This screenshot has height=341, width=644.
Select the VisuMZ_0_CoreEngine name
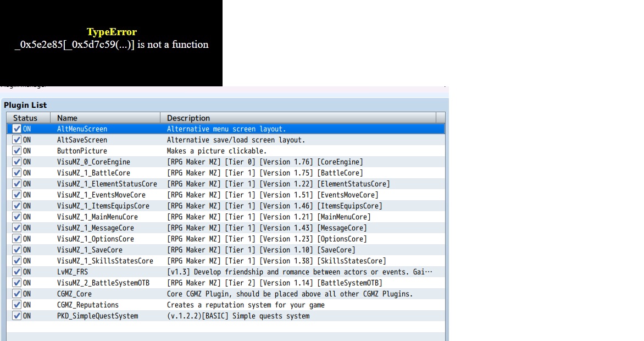[93, 162]
